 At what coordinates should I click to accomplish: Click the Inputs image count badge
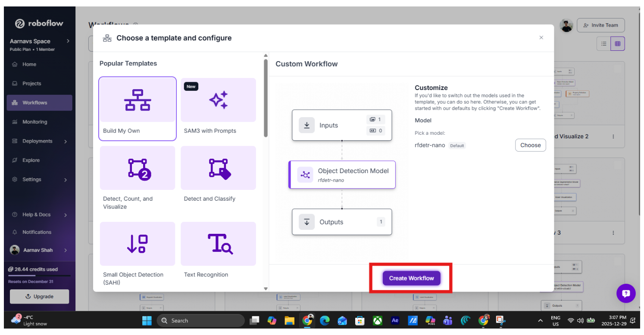click(x=375, y=119)
